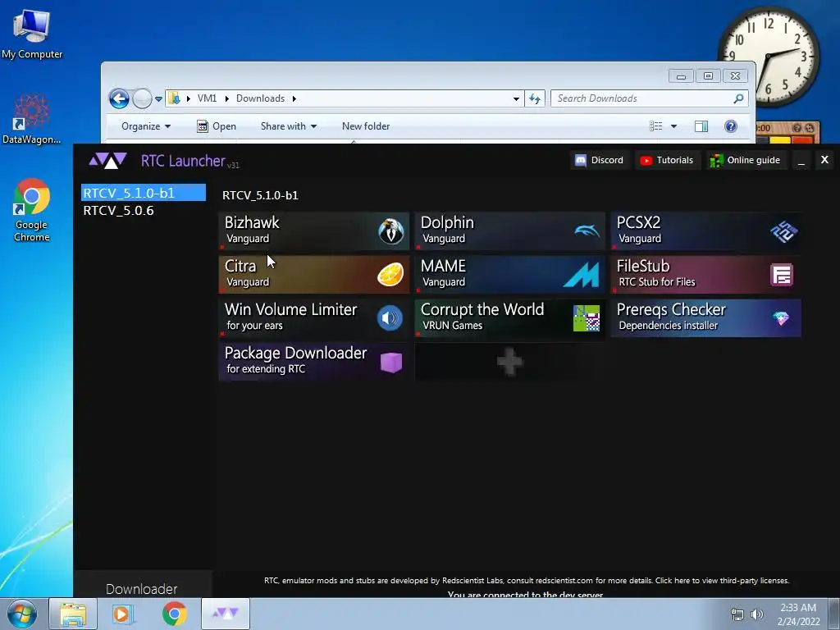Click New folder in Explorer toolbar
This screenshot has height=630, width=840.
point(366,126)
